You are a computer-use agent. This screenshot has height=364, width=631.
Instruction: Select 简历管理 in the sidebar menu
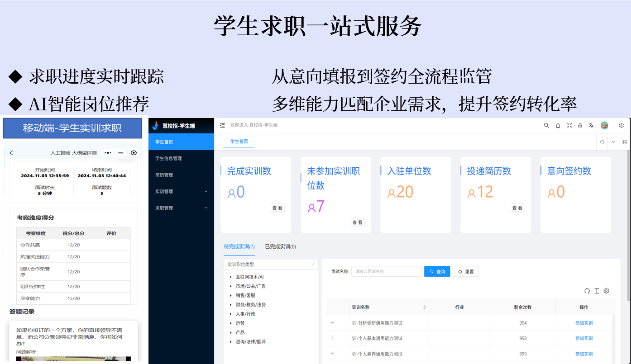click(x=164, y=175)
